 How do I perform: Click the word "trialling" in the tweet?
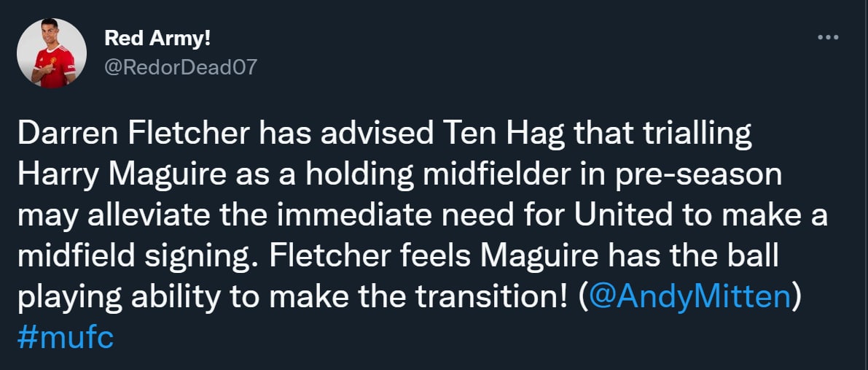696,134
